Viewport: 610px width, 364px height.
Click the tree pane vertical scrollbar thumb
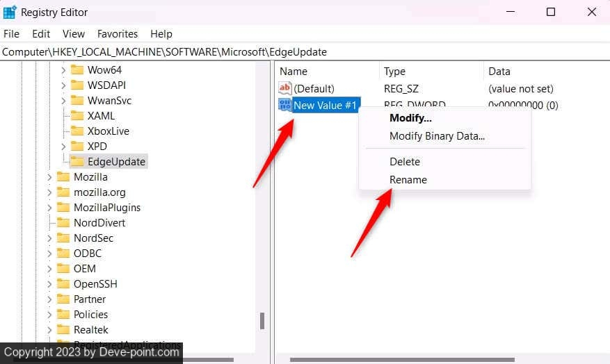(262, 320)
